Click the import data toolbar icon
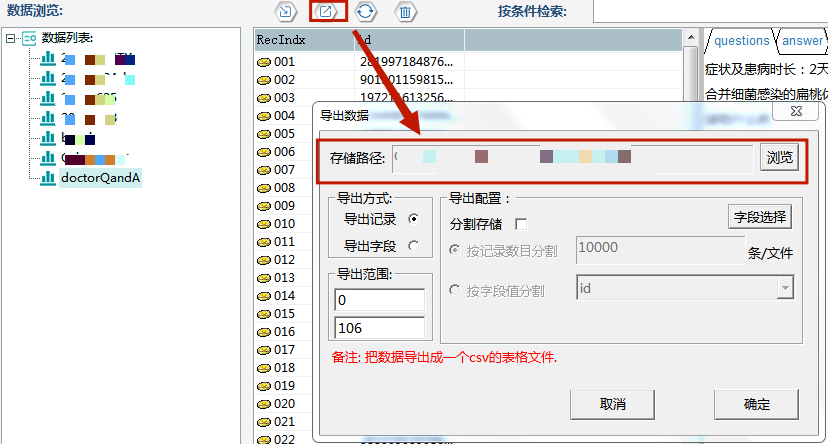Screen dimensions: 828x444 click(285, 11)
